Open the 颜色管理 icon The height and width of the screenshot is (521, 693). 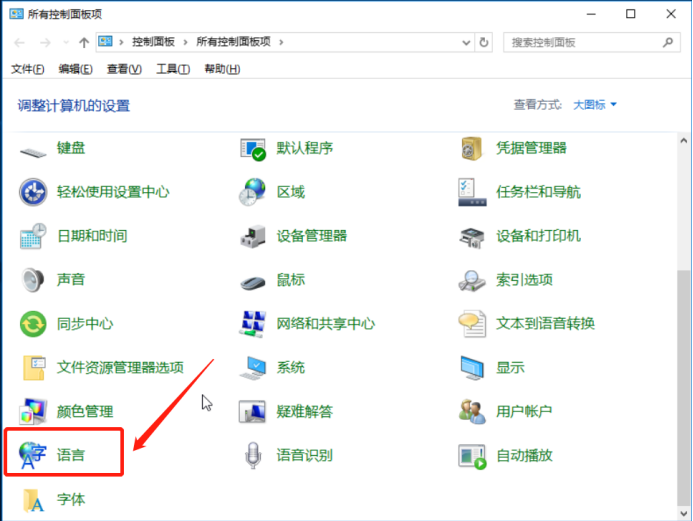pos(33,411)
